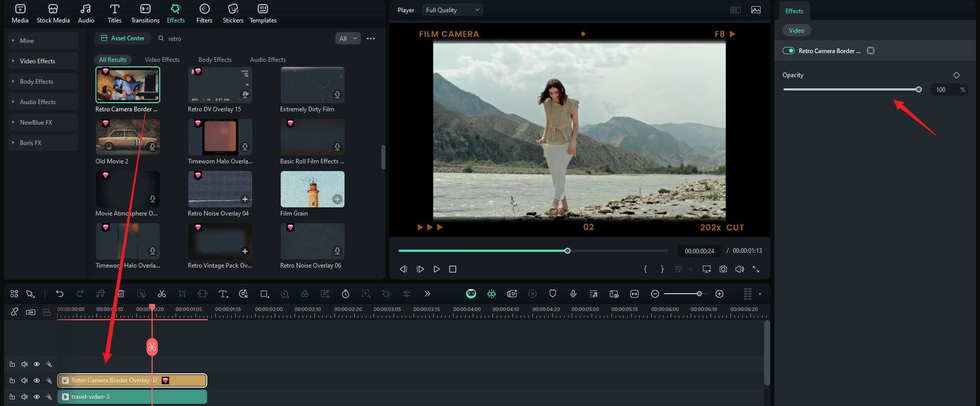The width and height of the screenshot is (980, 406).
Task: Expand the Video Effects category
Action: pyautogui.click(x=37, y=61)
